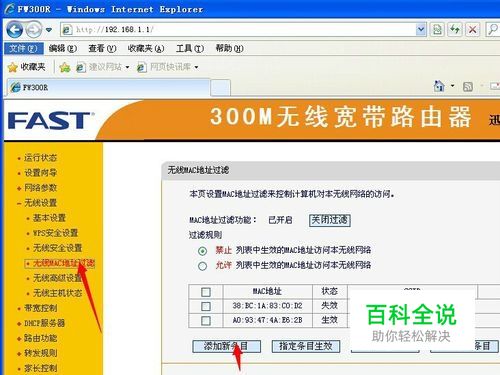
Task: Open 带宽控制 in the sidebar
Action: click(40, 308)
